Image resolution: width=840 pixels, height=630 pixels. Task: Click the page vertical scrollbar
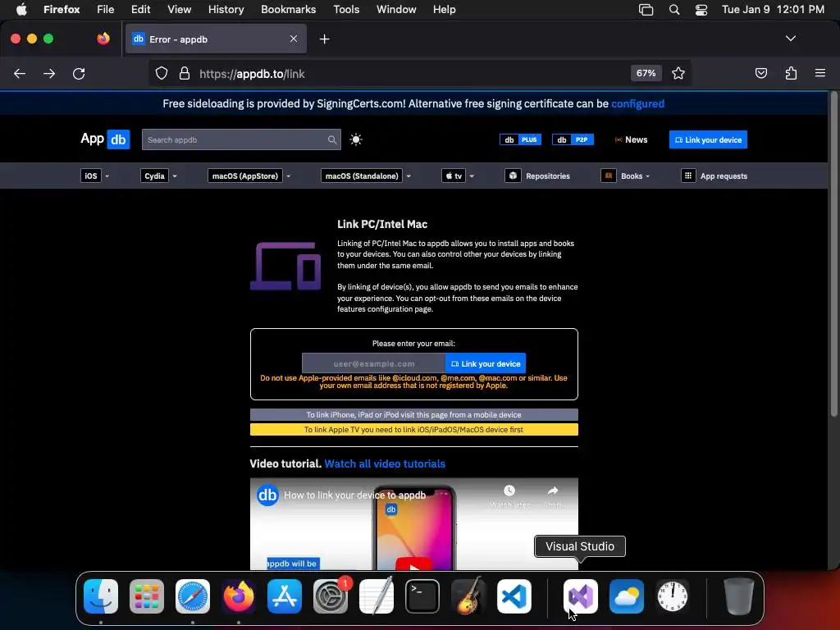pyautogui.click(x=833, y=254)
